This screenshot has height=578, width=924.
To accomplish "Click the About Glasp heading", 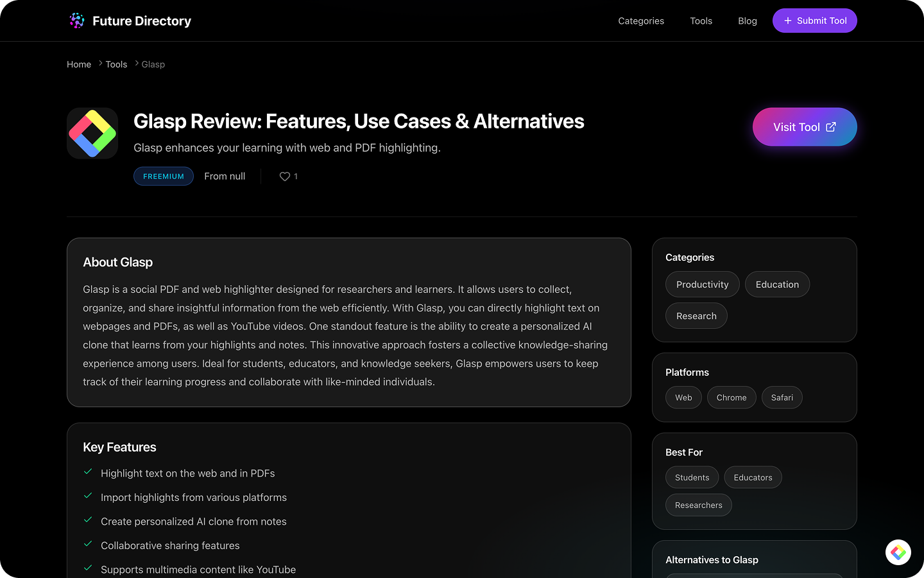I will tap(118, 262).
